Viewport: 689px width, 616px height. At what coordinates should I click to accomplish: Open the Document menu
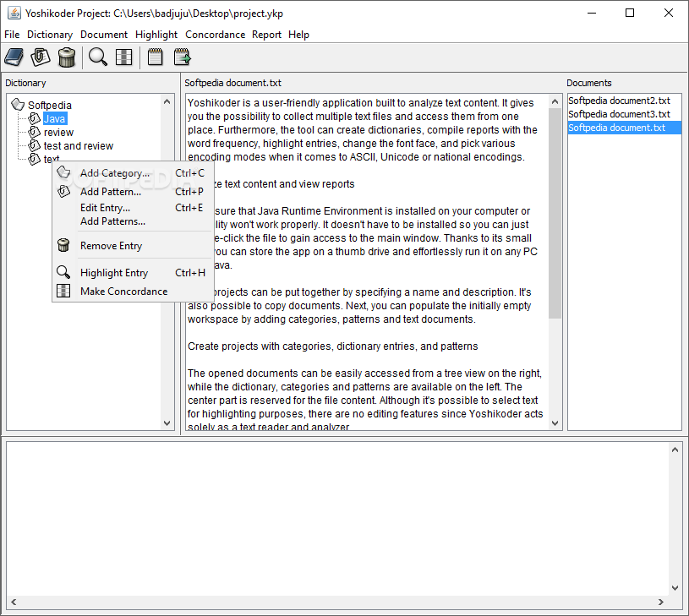(x=104, y=35)
